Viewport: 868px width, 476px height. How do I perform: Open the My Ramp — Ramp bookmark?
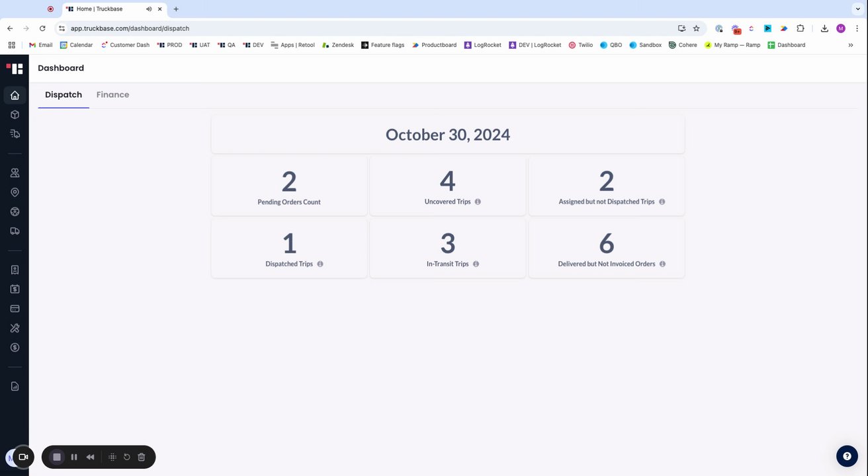tap(732, 45)
